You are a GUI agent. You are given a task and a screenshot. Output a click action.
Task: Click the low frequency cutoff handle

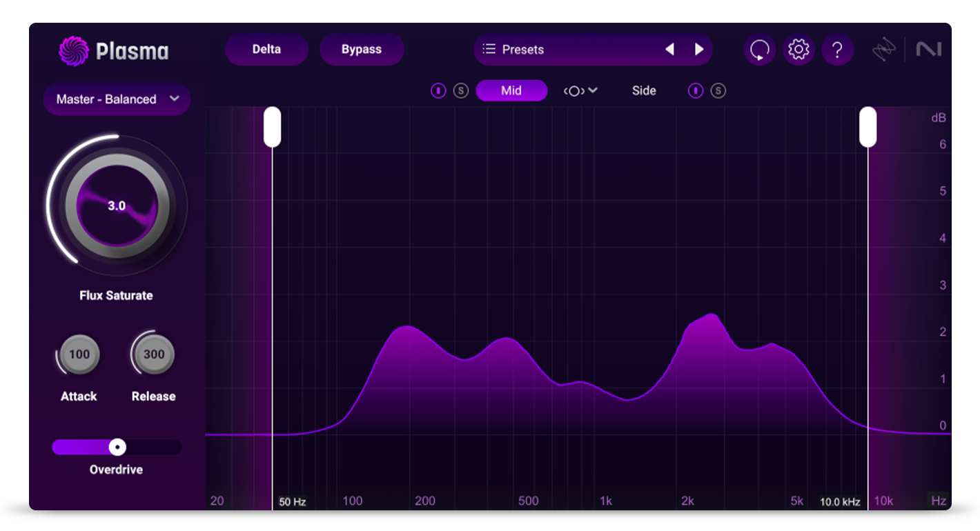(x=272, y=127)
